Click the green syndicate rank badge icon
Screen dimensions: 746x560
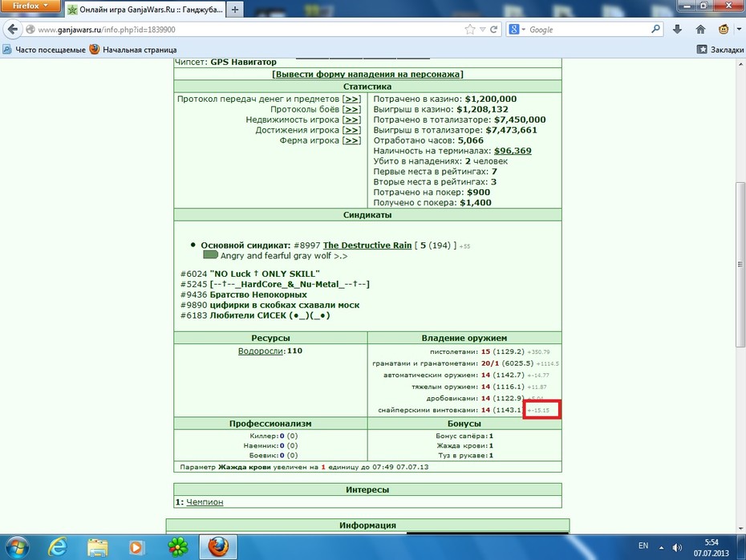click(x=210, y=255)
